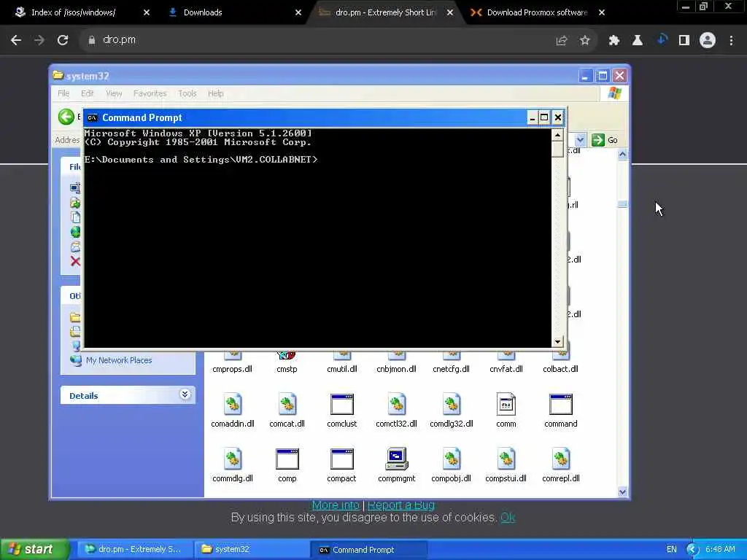Click the Windows XP start button
Viewport: 747px width, 560px height.
pyautogui.click(x=34, y=549)
